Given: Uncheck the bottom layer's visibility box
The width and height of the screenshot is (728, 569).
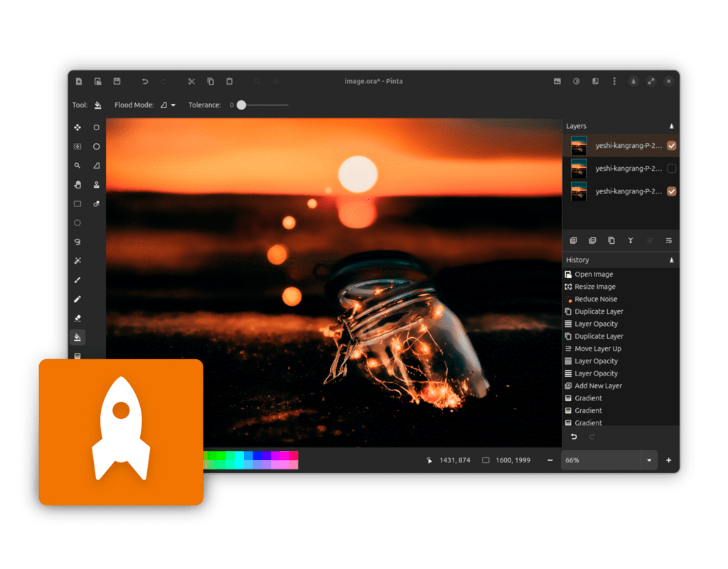Looking at the screenshot, I should tap(671, 191).
